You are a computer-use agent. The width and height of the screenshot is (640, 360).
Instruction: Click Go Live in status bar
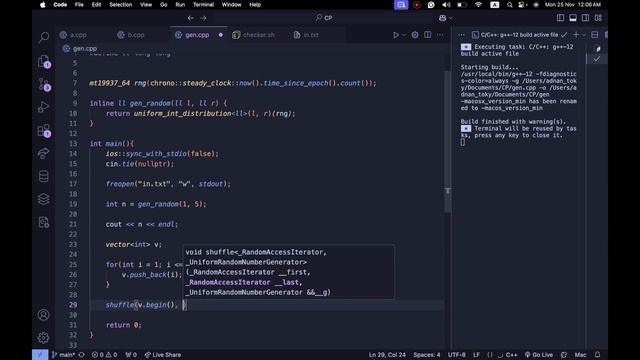click(539, 355)
